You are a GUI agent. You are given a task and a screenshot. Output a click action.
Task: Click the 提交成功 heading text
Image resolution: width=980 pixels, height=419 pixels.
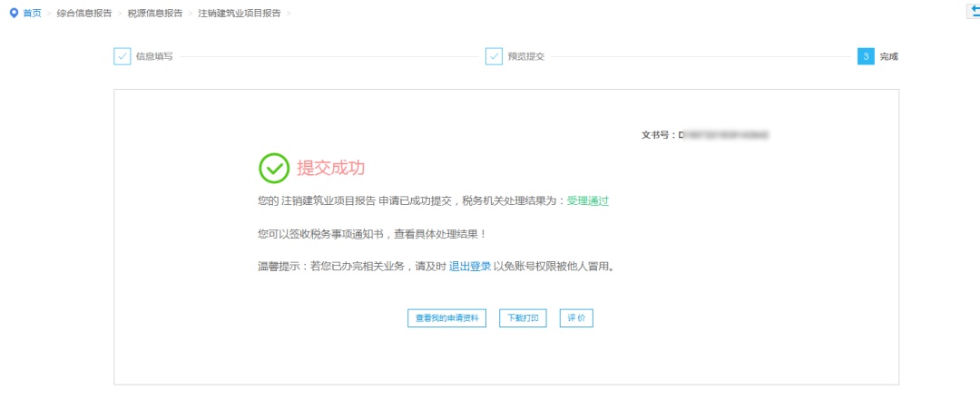331,168
